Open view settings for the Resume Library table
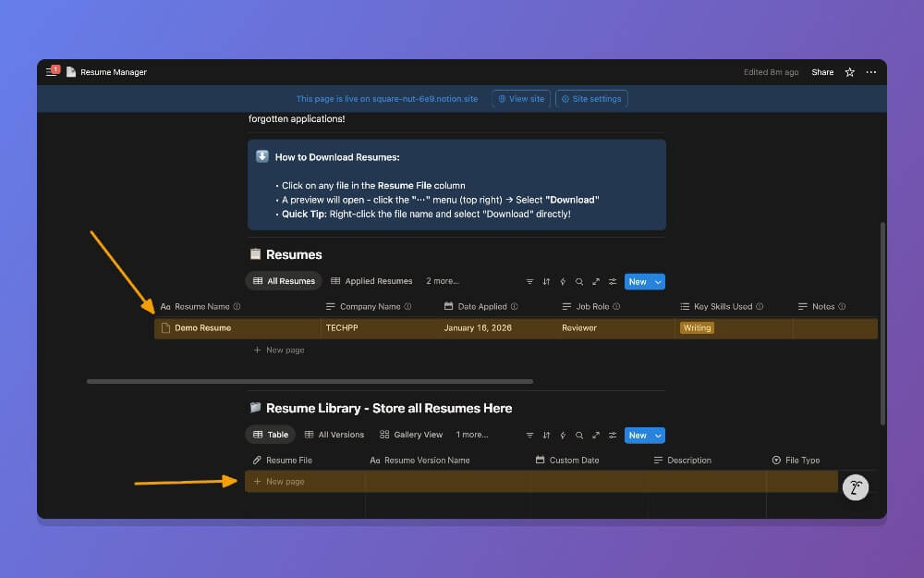This screenshot has width=924, height=578. (612, 435)
